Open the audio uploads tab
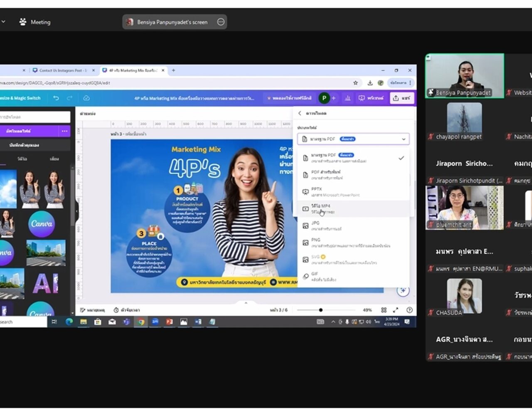 pyautogui.click(x=54, y=159)
